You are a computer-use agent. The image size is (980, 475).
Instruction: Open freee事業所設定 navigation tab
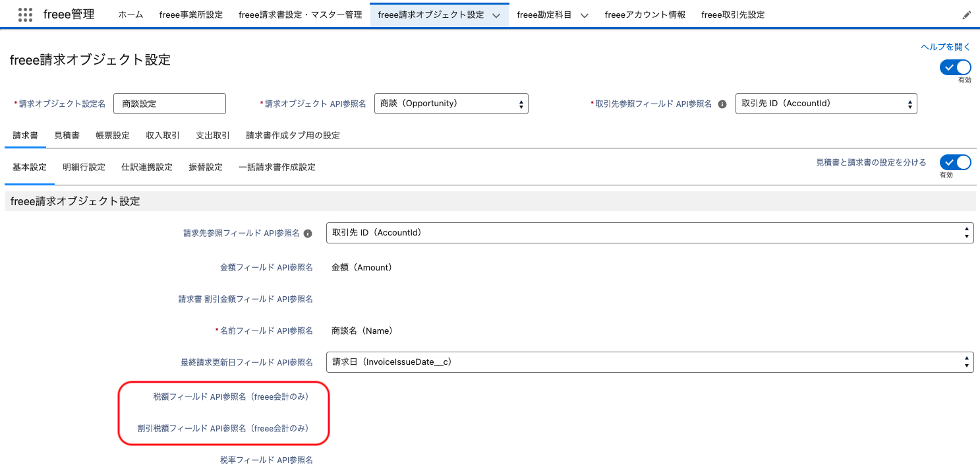point(191,15)
